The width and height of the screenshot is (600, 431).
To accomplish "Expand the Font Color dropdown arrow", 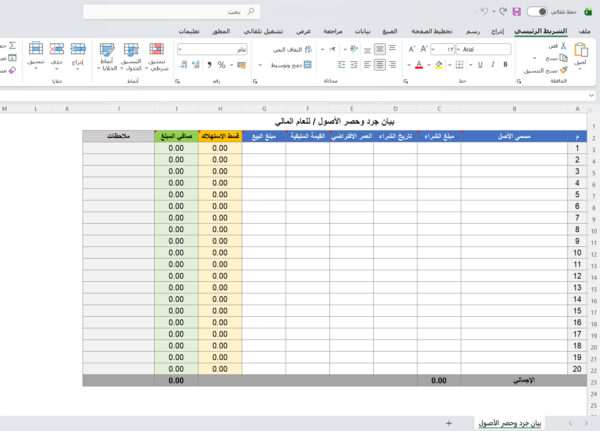I will pos(409,65).
